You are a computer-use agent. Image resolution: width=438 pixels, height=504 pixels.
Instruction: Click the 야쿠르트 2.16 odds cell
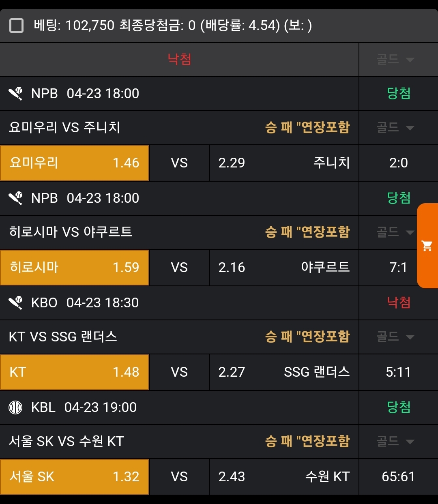[x=284, y=268]
